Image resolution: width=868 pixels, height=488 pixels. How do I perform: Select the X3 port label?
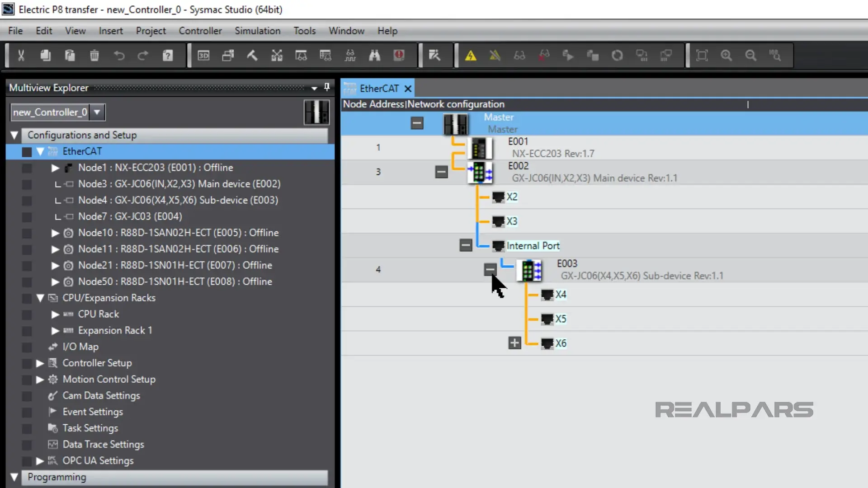click(512, 221)
